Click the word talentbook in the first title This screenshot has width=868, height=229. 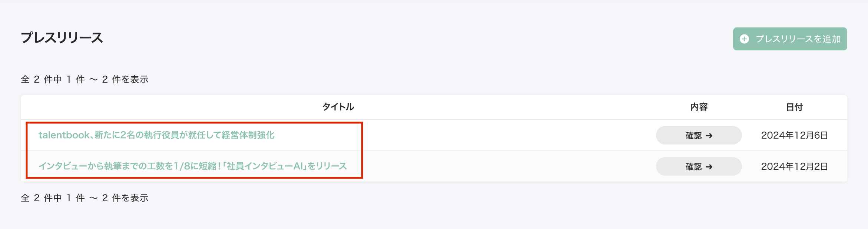click(64, 135)
